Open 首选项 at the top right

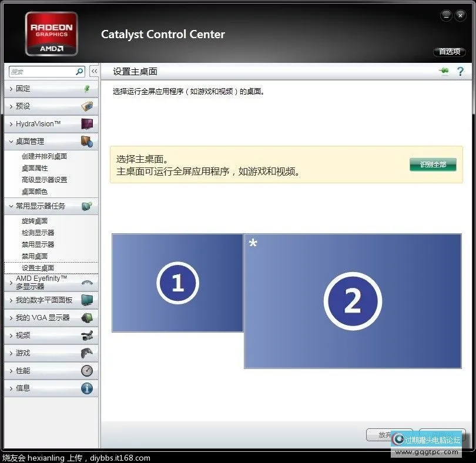coord(449,52)
